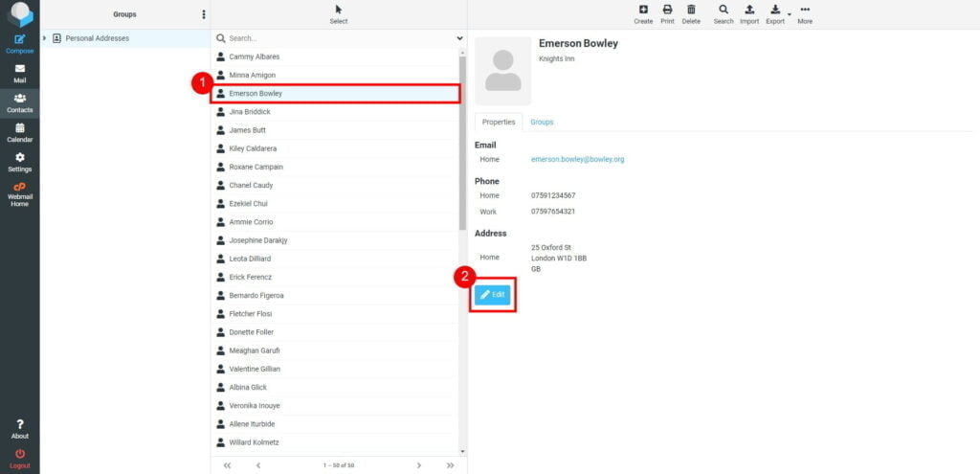Print the selected contact
This screenshot has height=474, width=980.
click(x=667, y=14)
